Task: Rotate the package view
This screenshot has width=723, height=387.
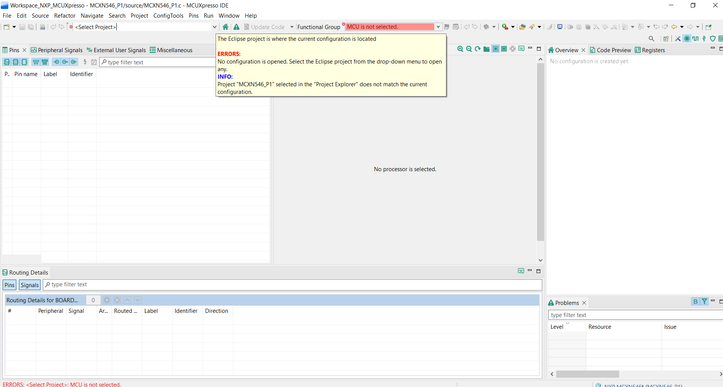Action: (478, 49)
